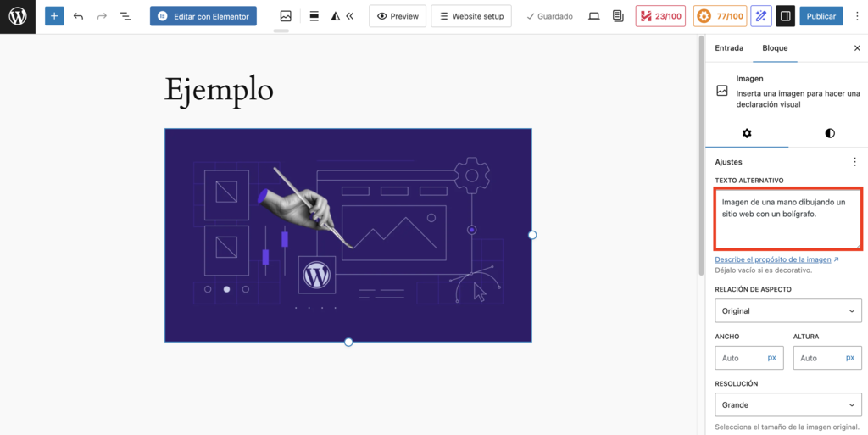The height and width of the screenshot is (435, 868).
Task: Open the Resolución dropdown
Action: [x=788, y=405]
